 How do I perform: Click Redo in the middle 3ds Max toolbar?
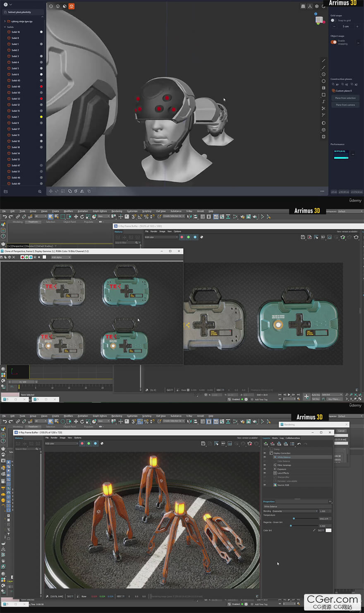tap(11, 217)
